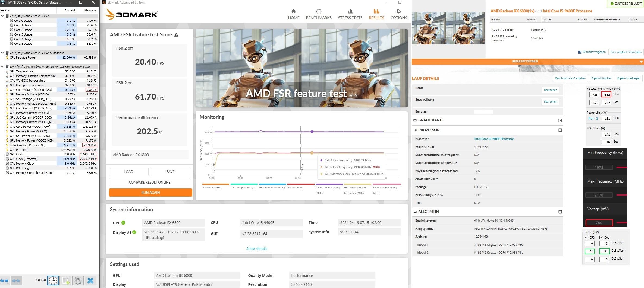Click the Maximum column header in HWiNFO
Screen dimensions: 644x288
[x=87, y=10]
